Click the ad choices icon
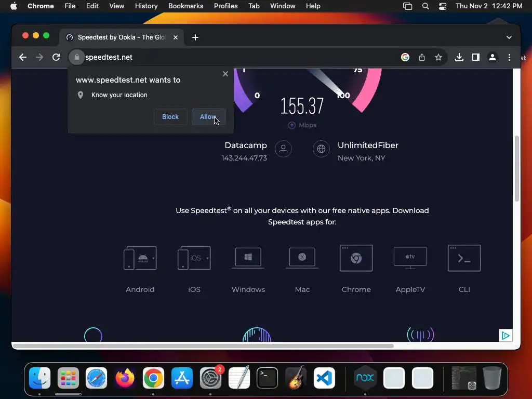 pyautogui.click(x=506, y=336)
